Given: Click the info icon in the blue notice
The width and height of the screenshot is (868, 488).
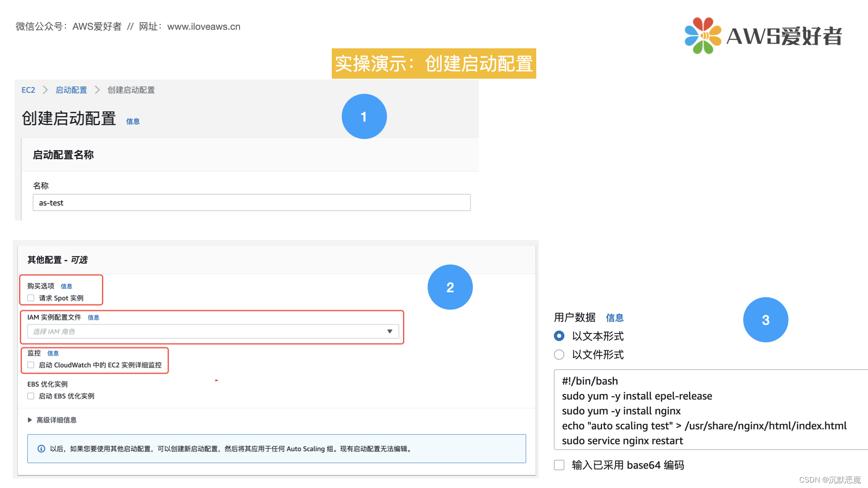Looking at the screenshot, I should pyautogui.click(x=41, y=449).
